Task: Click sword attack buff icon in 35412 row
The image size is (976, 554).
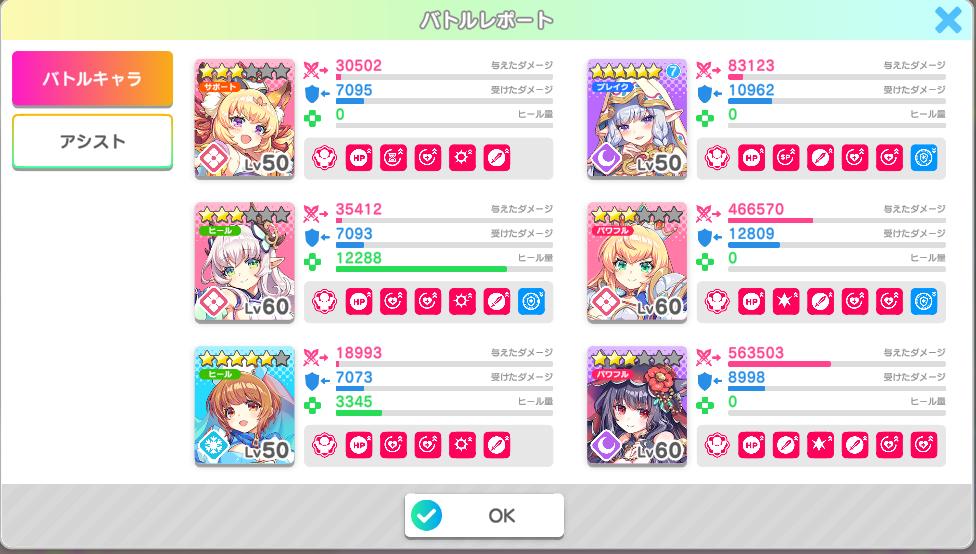Action: (497, 302)
